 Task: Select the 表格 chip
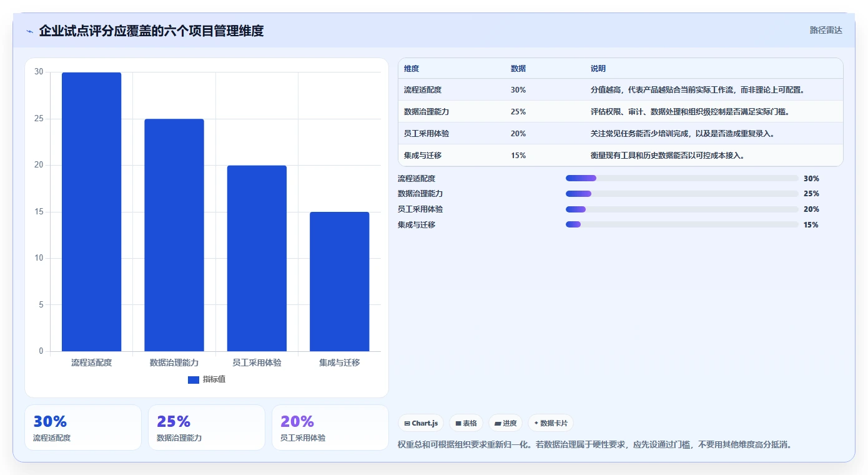click(466, 423)
